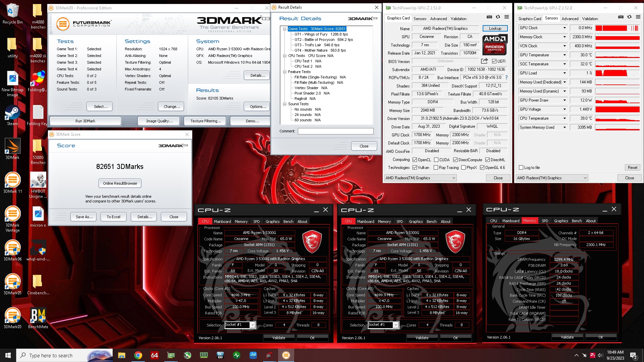The image size is (644, 362).
Task: Open the 3DMark Vantage desktop shortcut
Action: (x=12, y=219)
